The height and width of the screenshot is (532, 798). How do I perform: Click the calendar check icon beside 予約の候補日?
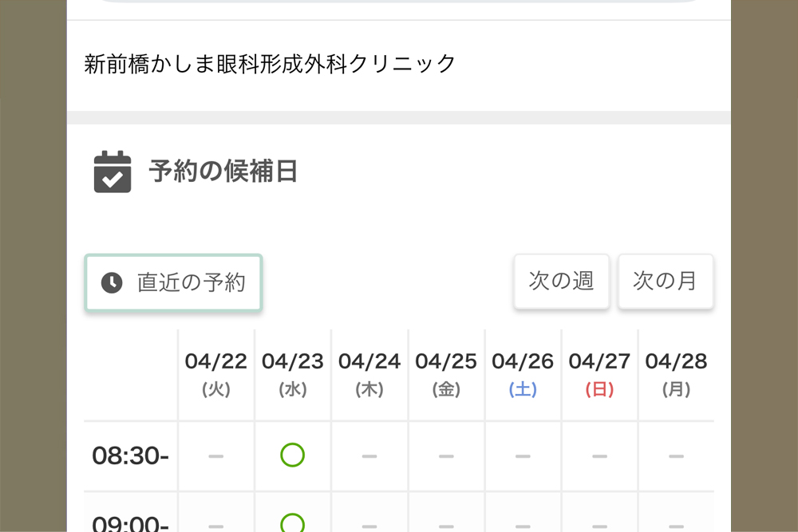click(x=113, y=171)
